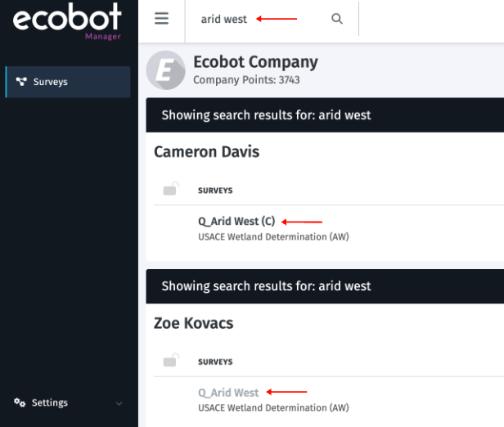Click the ecobot Manager logo

67,20
